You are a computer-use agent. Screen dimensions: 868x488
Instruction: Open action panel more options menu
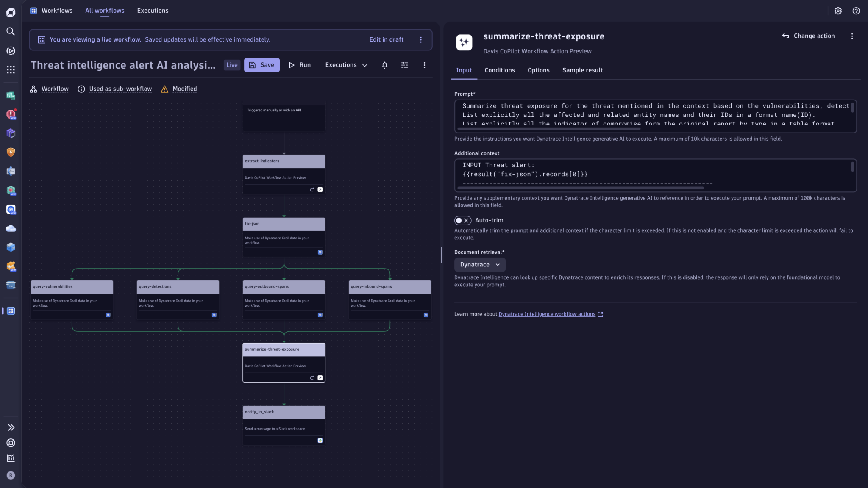852,36
